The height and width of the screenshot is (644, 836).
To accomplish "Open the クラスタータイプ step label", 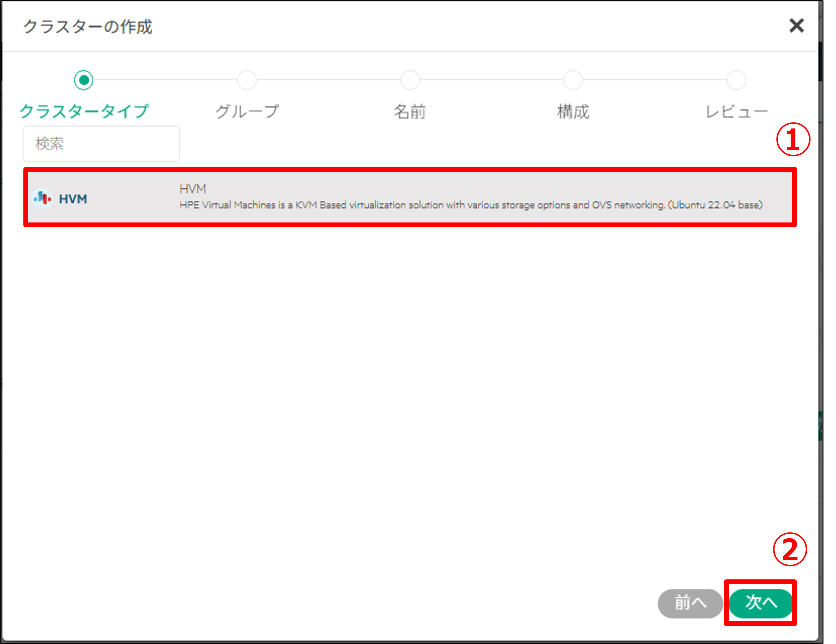I will (83, 111).
